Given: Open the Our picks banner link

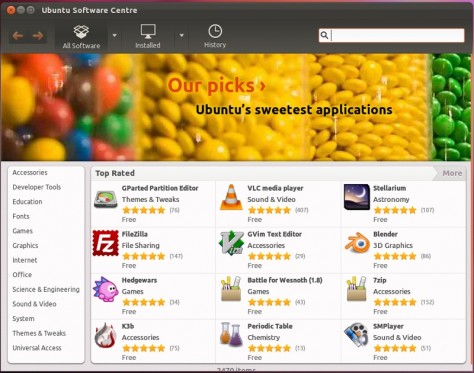Looking at the screenshot, I should pos(216,85).
